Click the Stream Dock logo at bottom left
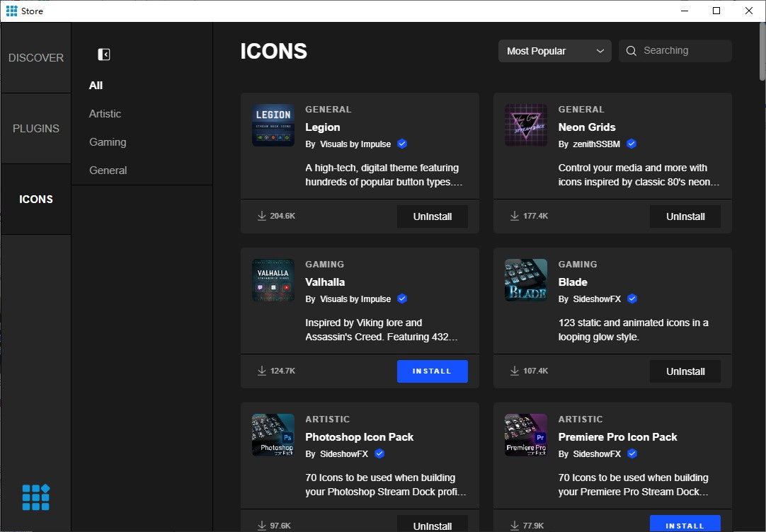The height and width of the screenshot is (532, 766). [x=35, y=497]
